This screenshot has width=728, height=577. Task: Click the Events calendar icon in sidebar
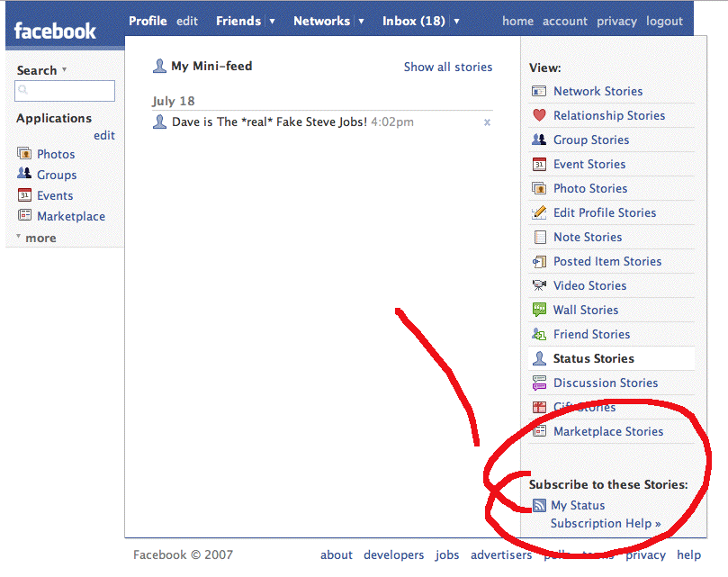coord(24,195)
